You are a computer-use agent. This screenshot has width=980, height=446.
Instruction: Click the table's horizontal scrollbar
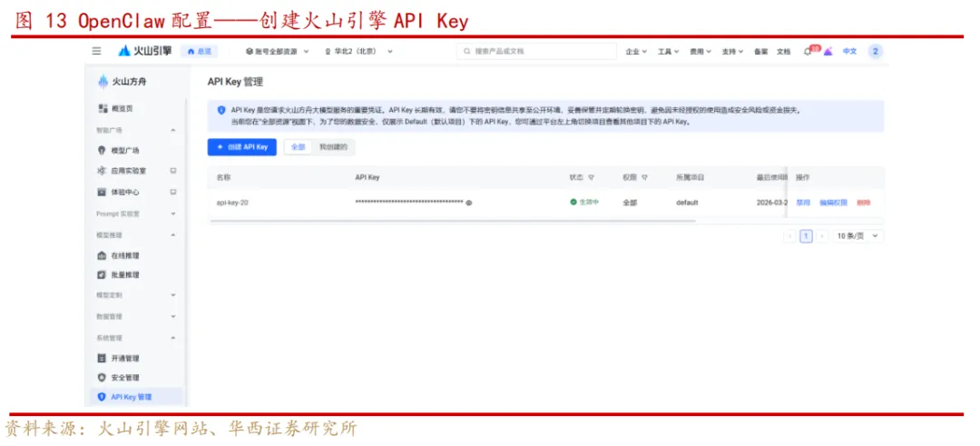point(453,221)
